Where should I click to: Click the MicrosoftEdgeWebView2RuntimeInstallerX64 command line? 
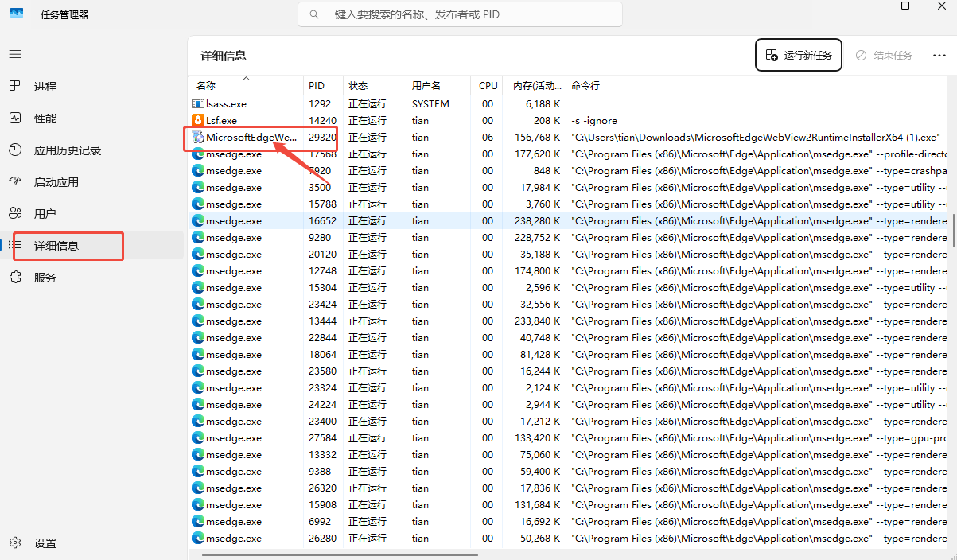click(756, 137)
